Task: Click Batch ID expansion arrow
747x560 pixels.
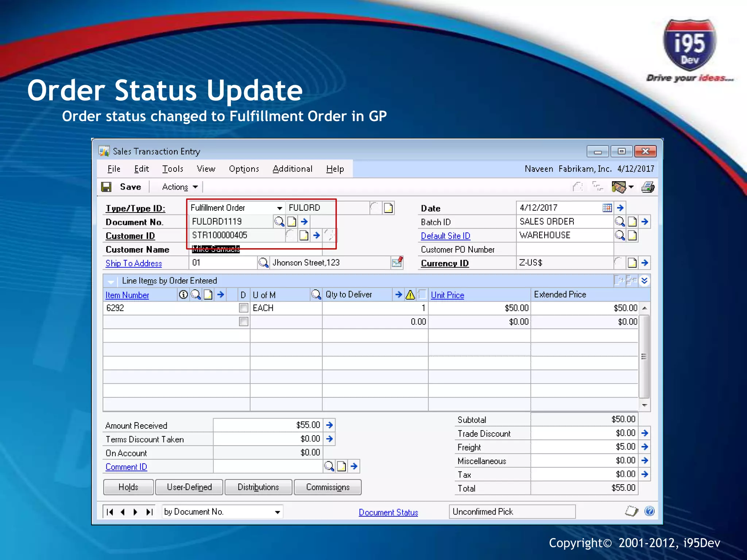Action: point(645,221)
